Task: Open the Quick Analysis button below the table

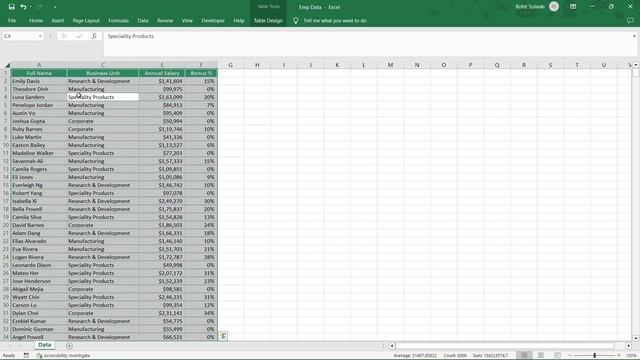Action: click(223, 336)
